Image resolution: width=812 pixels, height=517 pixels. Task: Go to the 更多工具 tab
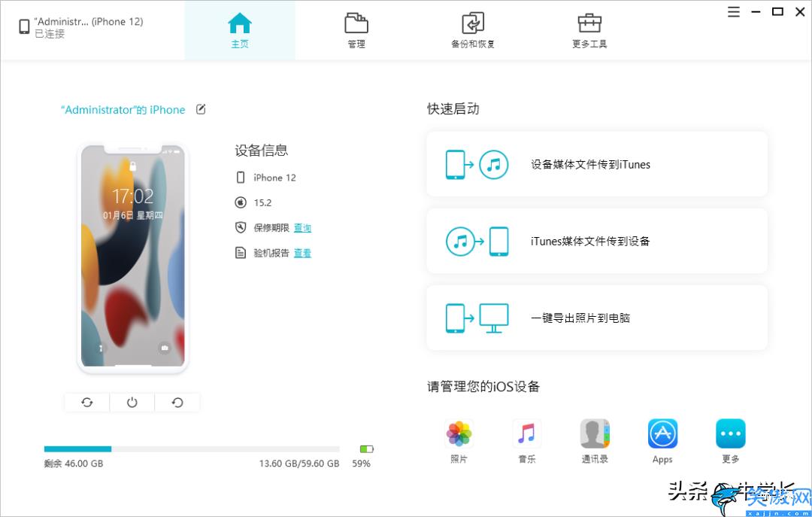click(589, 31)
